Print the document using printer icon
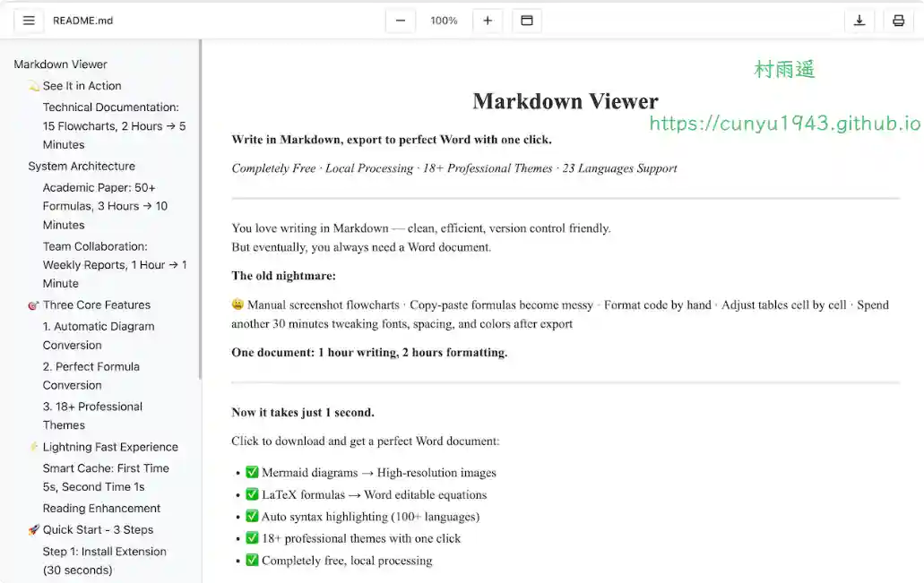The image size is (924, 583). (x=898, y=21)
